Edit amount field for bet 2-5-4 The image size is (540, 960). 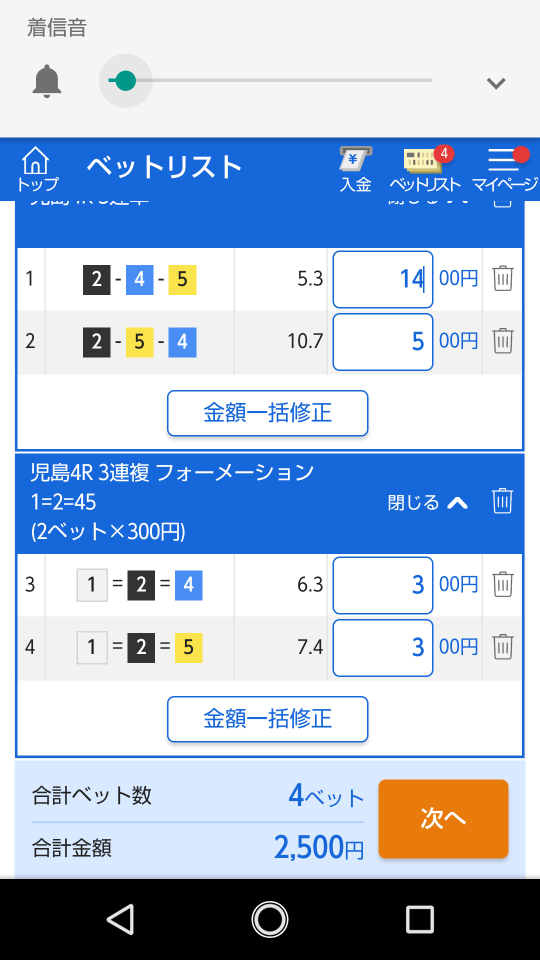click(383, 342)
